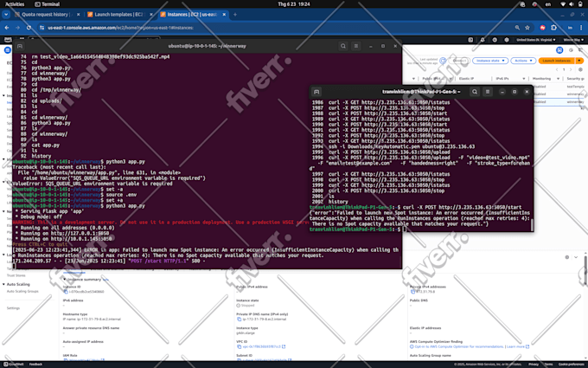Open the United States (N. Virginia) region selector
Screen dimensions: 588x368
point(536,40)
